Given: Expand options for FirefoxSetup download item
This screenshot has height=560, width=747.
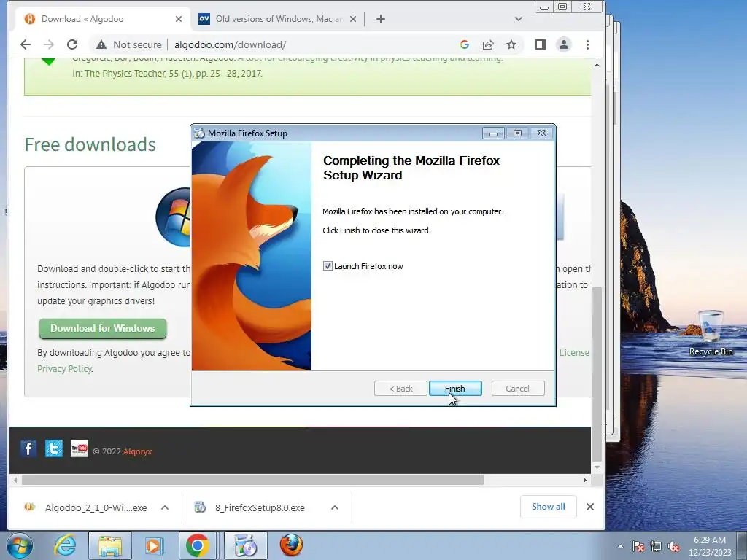Looking at the screenshot, I should (335, 507).
